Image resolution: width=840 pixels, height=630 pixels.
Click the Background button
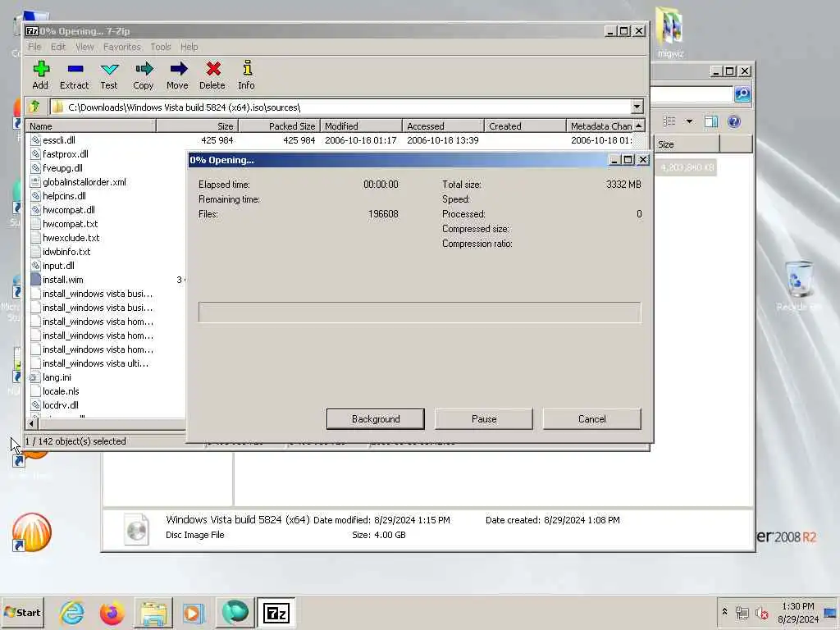point(376,419)
